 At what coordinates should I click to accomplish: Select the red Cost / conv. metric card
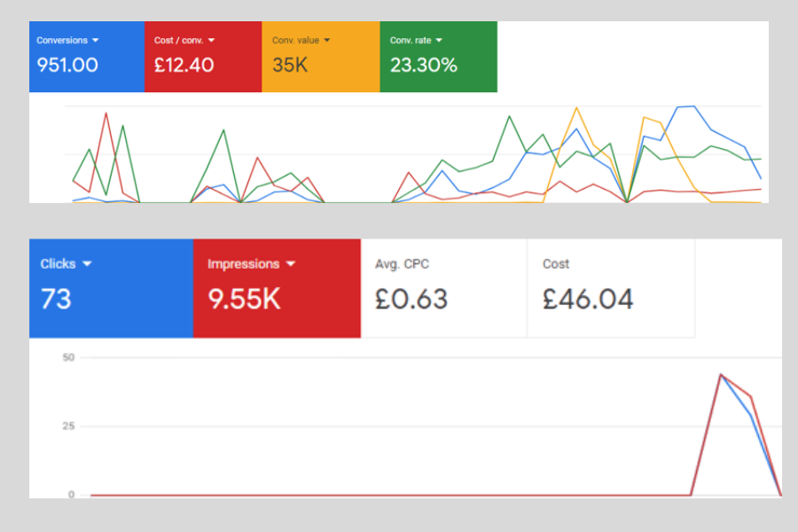click(x=203, y=56)
